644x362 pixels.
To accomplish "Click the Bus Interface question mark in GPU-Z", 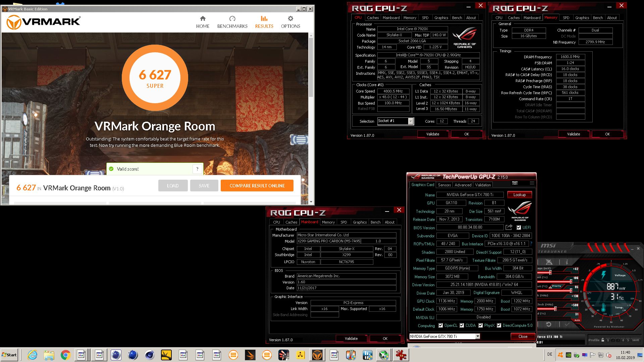I will coord(531,244).
